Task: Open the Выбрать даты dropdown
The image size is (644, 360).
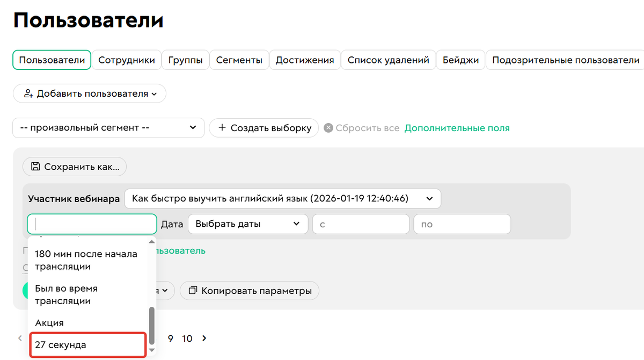Action: coord(247,224)
